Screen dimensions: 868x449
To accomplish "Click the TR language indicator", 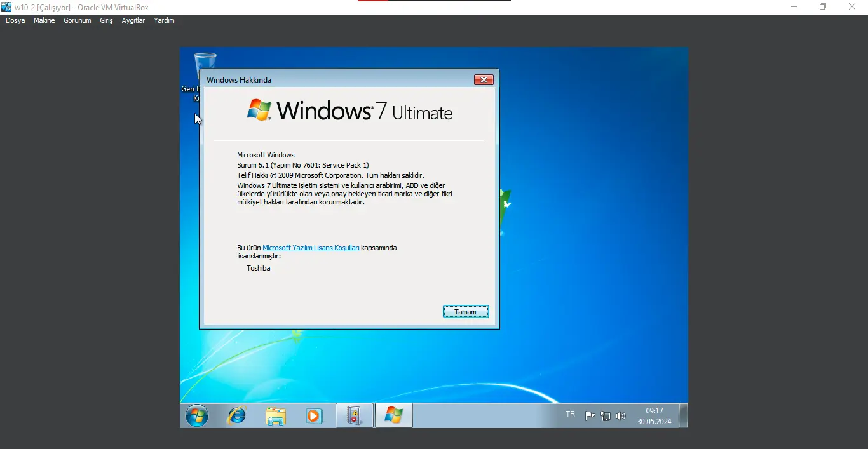I will [571, 414].
